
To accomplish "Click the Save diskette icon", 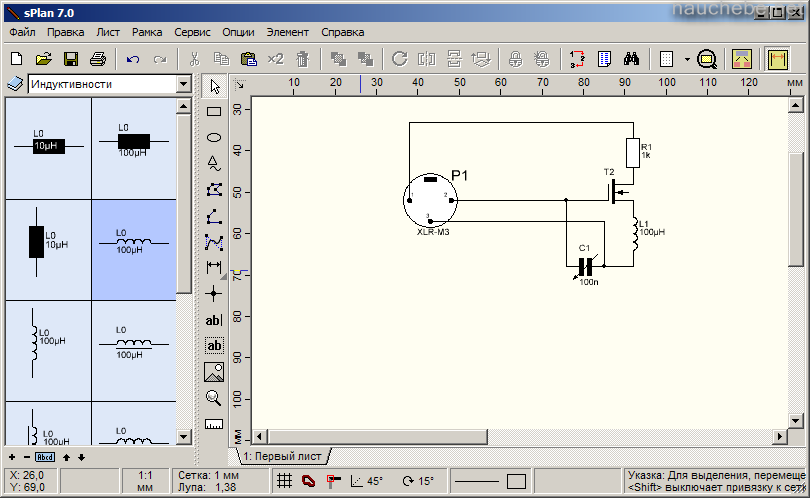I will (71, 59).
